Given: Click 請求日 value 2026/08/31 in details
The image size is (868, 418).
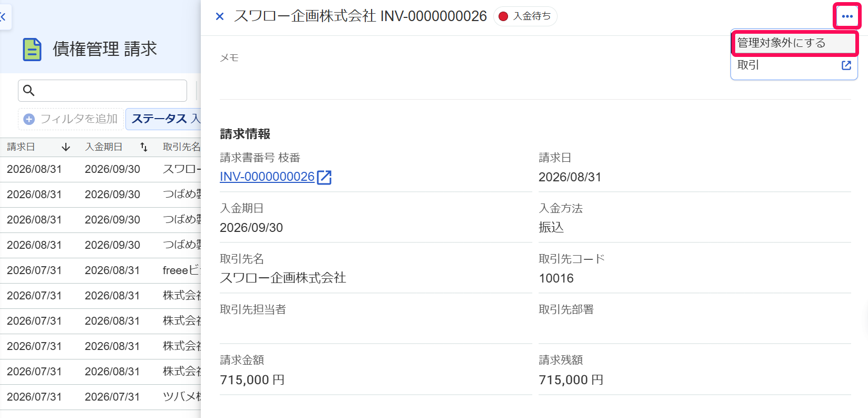Looking at the screenshot, I should [570, 177].
